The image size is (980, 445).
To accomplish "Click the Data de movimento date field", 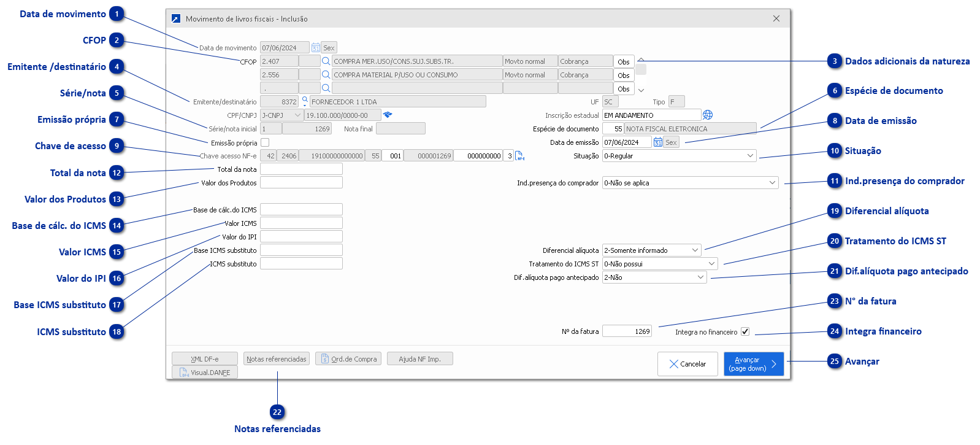I will (x=285, y=48).
